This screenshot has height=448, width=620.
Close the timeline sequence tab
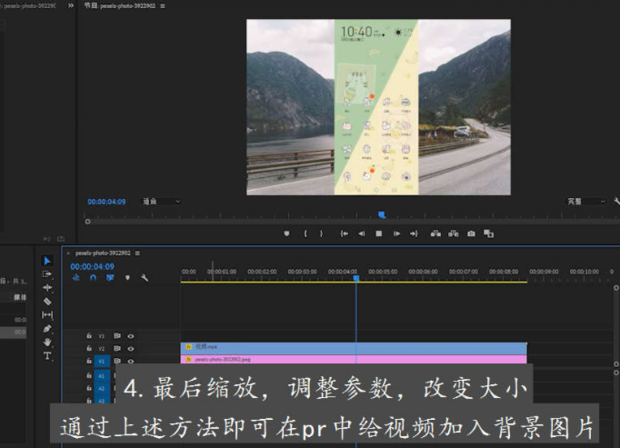pos(68,253)
